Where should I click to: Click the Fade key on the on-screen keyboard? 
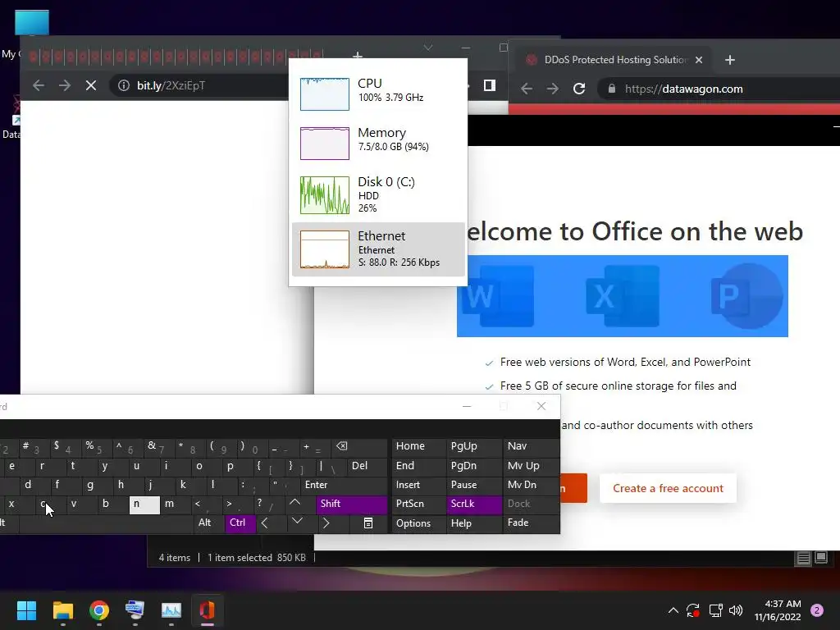click(531, 523)
